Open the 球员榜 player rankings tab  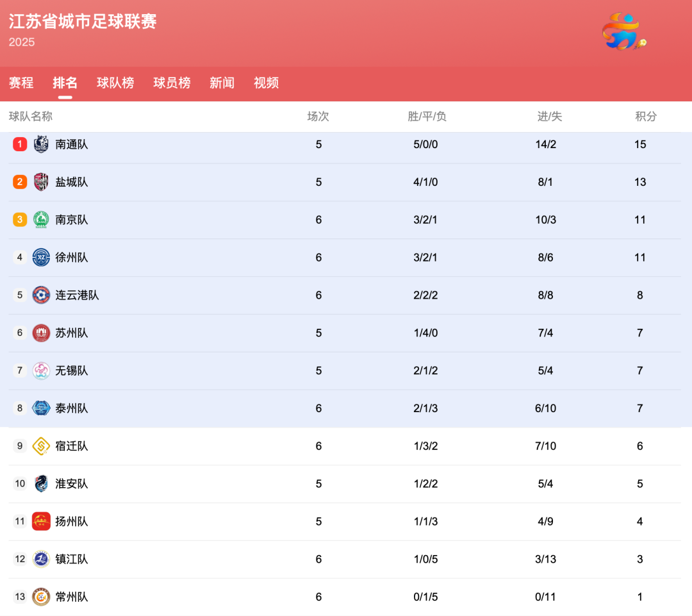click(172, 83)
